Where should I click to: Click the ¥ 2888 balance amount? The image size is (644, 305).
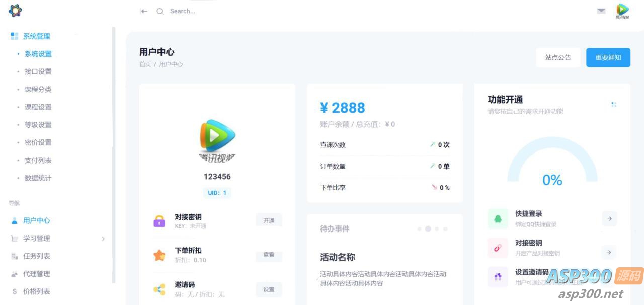[x=343, y=108]
